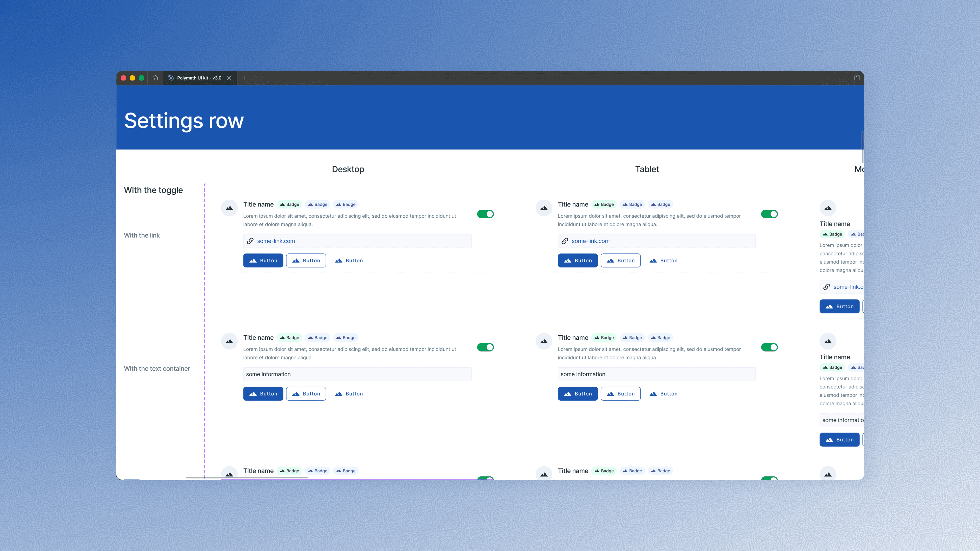Turn off the toggle in the first Tablet row
The height and width of the screenshot is (551, 980).
tap(769, 214)
